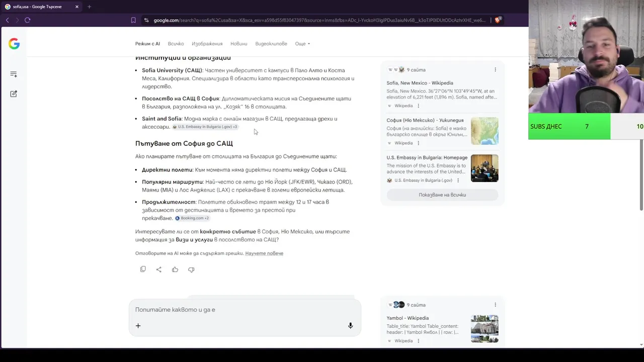Start a new chat with the edit icon
The image size is (644, 362).
coord(14,94)
